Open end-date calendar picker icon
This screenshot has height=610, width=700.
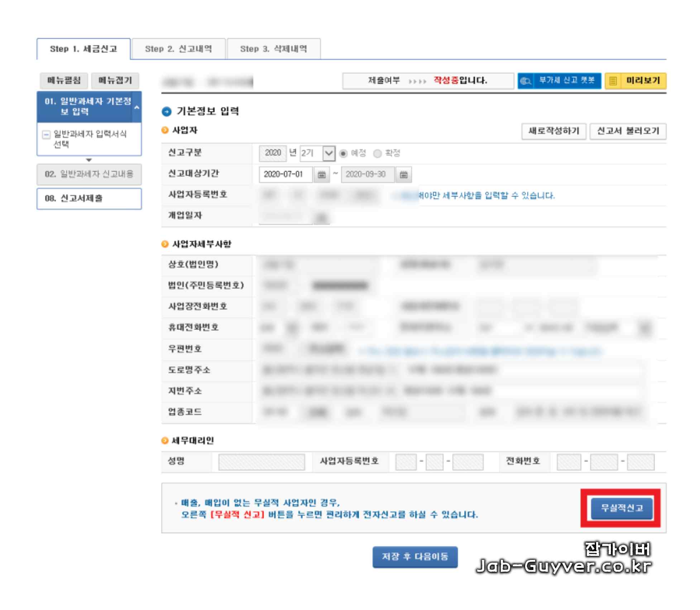coord(403,175)
